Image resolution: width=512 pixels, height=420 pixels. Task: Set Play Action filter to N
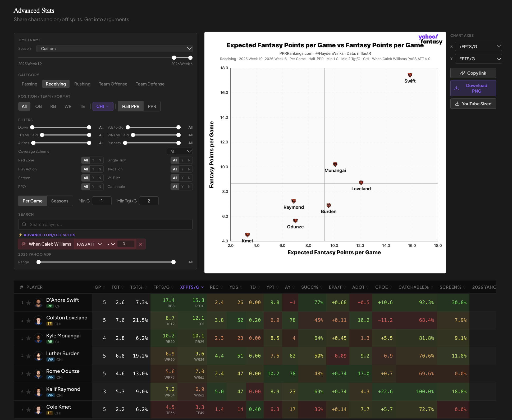coord(100,169)
